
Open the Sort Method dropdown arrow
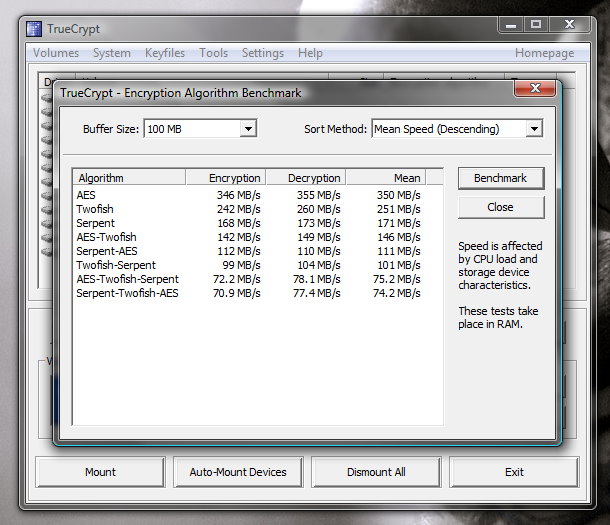[x=535, y=129]
